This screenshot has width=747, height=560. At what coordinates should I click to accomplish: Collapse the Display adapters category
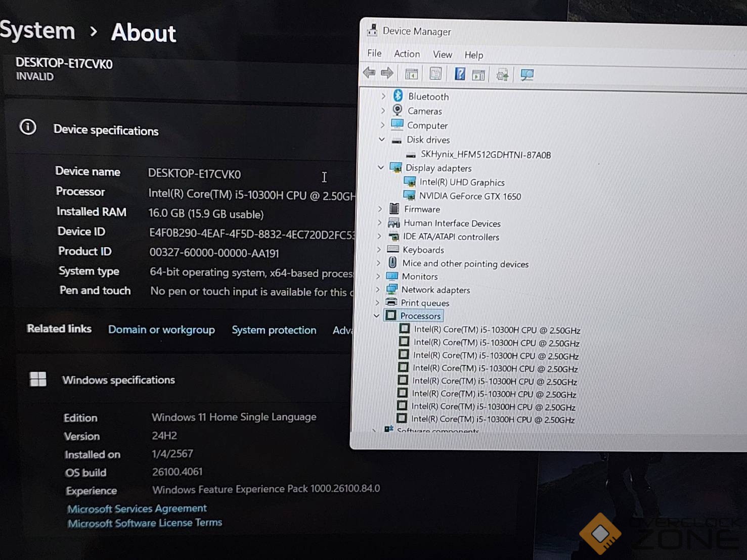(381, 168)
